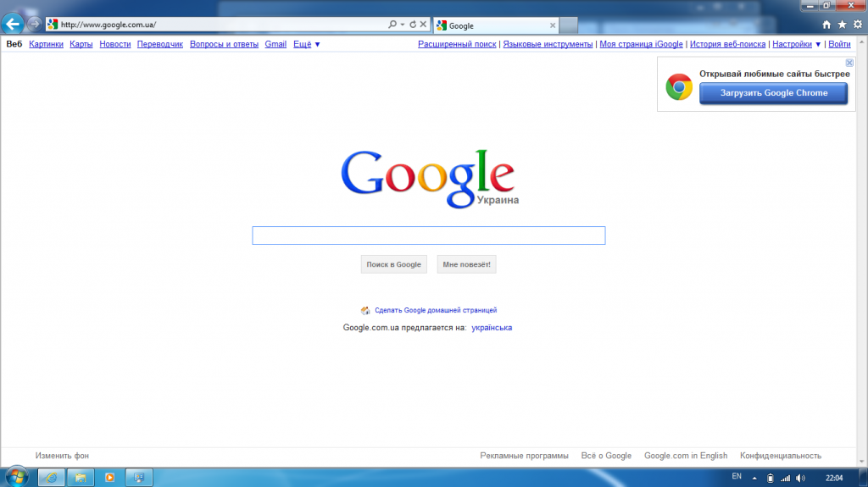Click the Войти sign-in link
868x487 pixels.
(x=839, y=44)
